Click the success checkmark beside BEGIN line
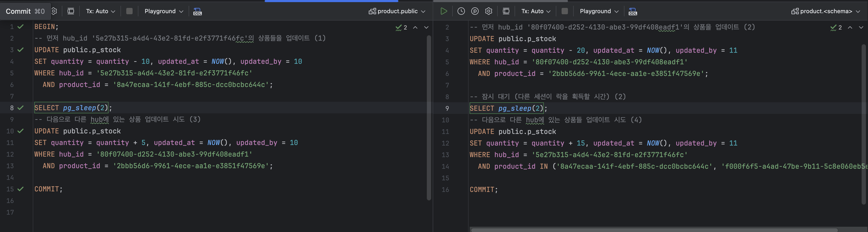Viewport: 868px width, 232px height. pyautogui.click(x=21, y=27)
